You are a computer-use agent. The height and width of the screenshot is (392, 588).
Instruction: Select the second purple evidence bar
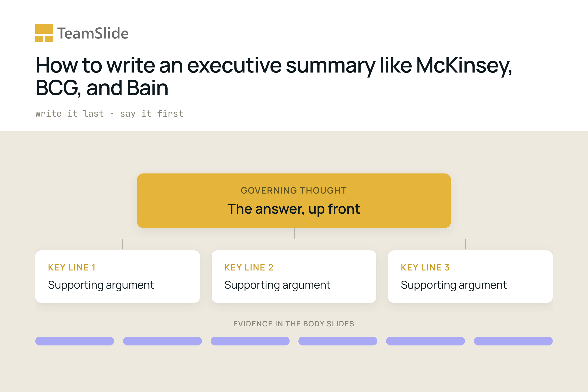coord(162,341)
